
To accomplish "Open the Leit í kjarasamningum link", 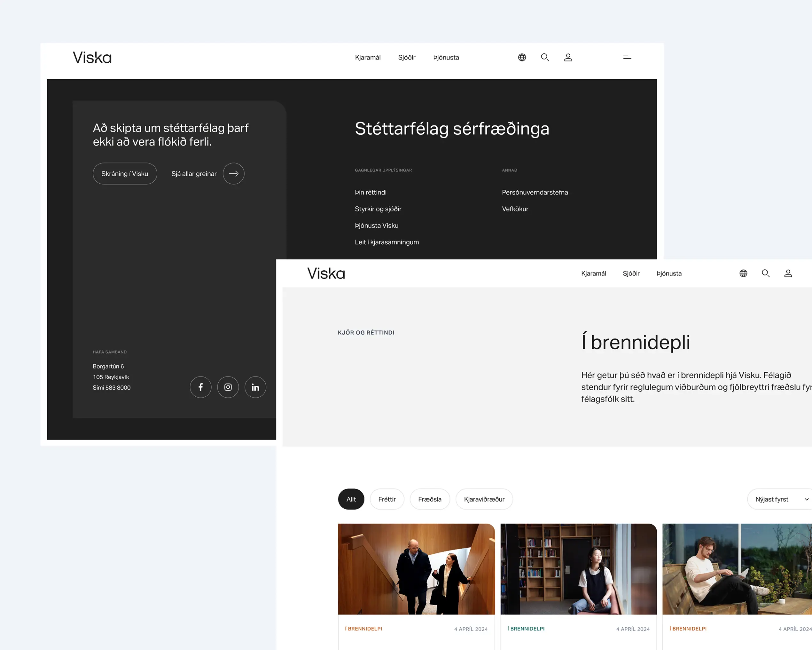I will tap(386, 242).
